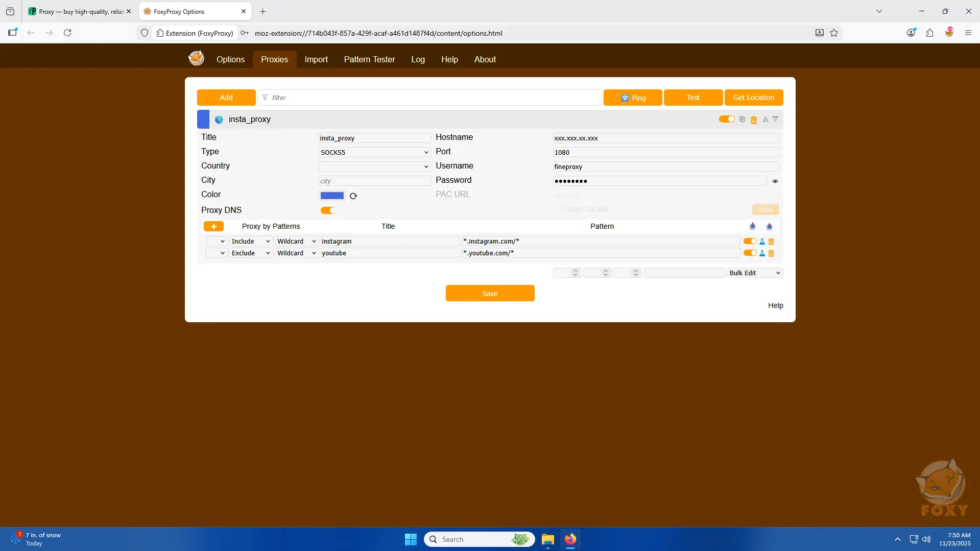This screenshot has height=551, width=980.
Task: Click the Ping button
Action: point(633,98)
